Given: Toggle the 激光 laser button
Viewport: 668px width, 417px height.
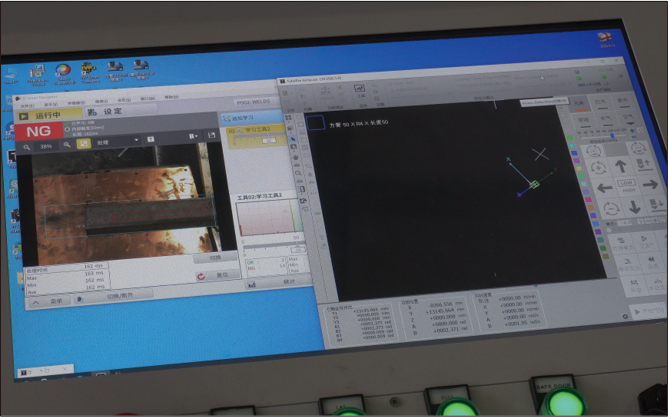Looking at the screenshot, I should click(x=622, y=102).
